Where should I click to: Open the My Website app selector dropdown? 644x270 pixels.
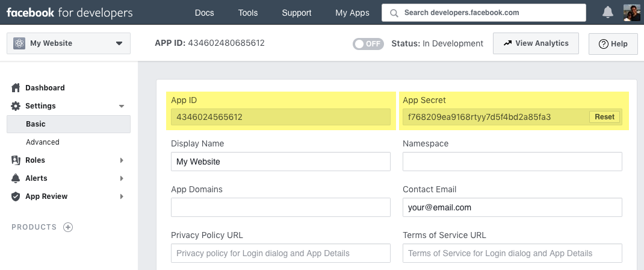click(x=69, y=43)
